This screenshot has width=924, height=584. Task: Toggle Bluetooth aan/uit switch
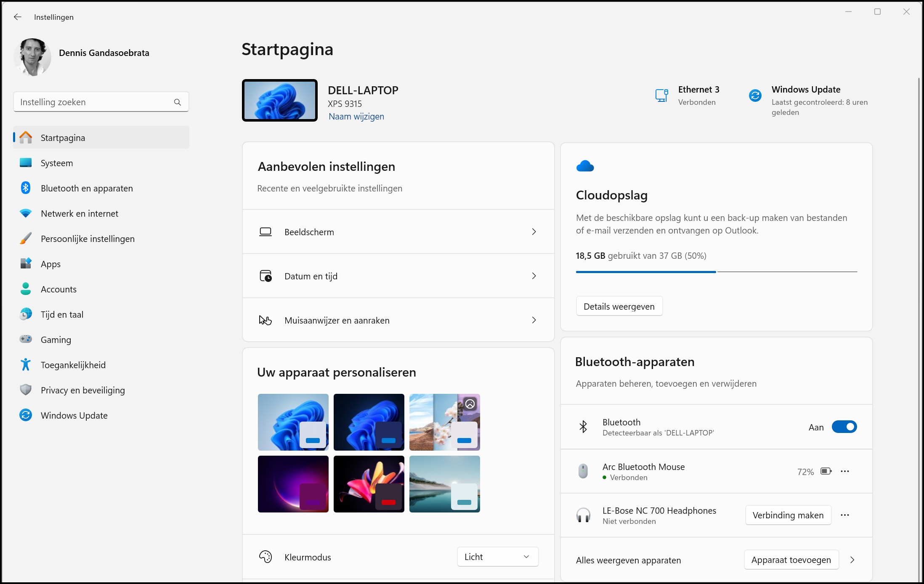click(x=843, y=427)
